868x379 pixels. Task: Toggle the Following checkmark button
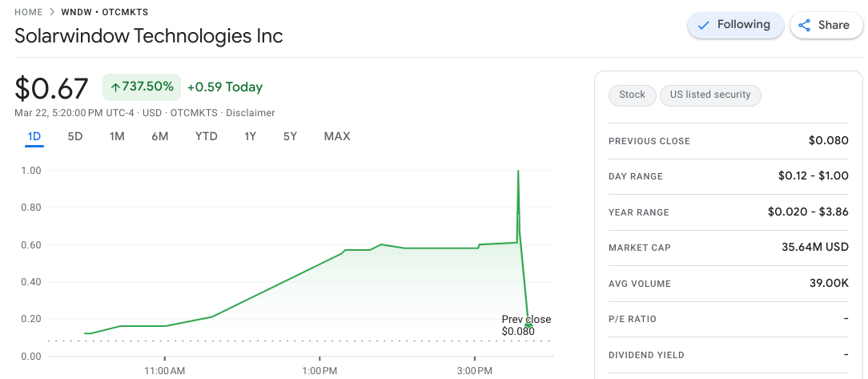(x=733, y=25)
